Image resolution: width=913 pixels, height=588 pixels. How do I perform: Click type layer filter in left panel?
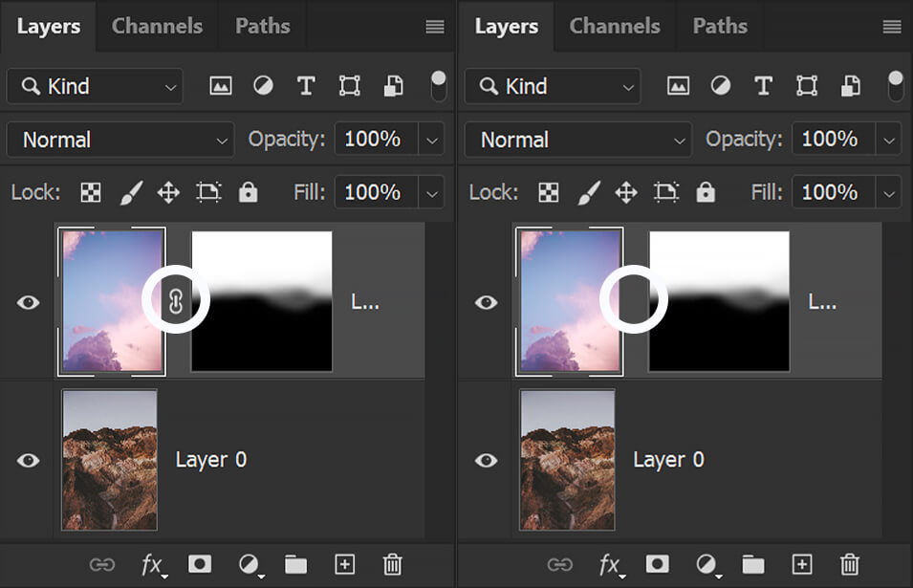(306, 86)
